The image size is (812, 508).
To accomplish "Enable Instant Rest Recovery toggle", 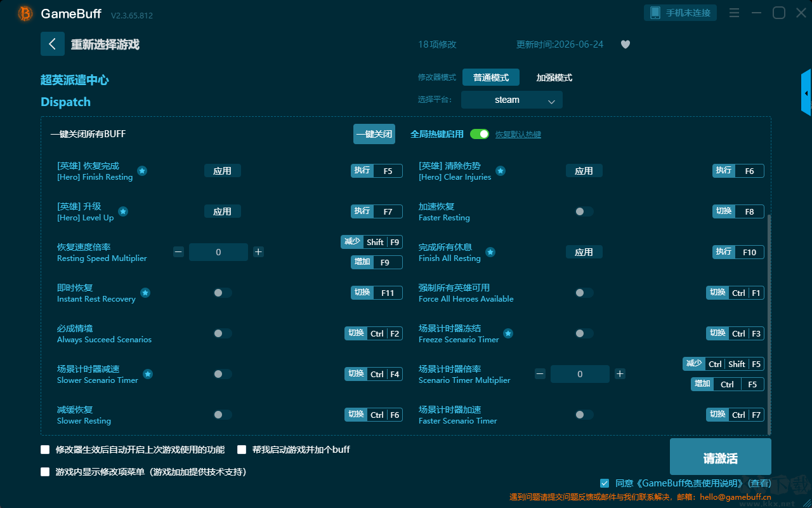I will (223, 293).
